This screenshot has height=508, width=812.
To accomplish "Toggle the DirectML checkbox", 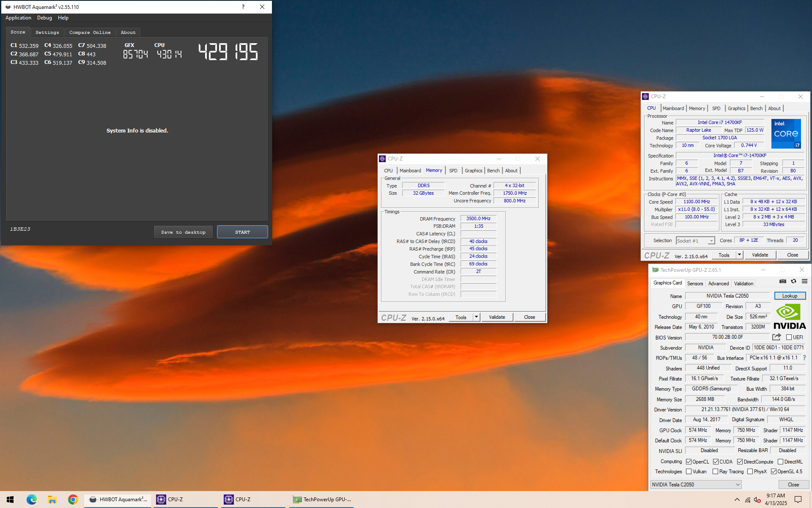I will click(780, 462).
